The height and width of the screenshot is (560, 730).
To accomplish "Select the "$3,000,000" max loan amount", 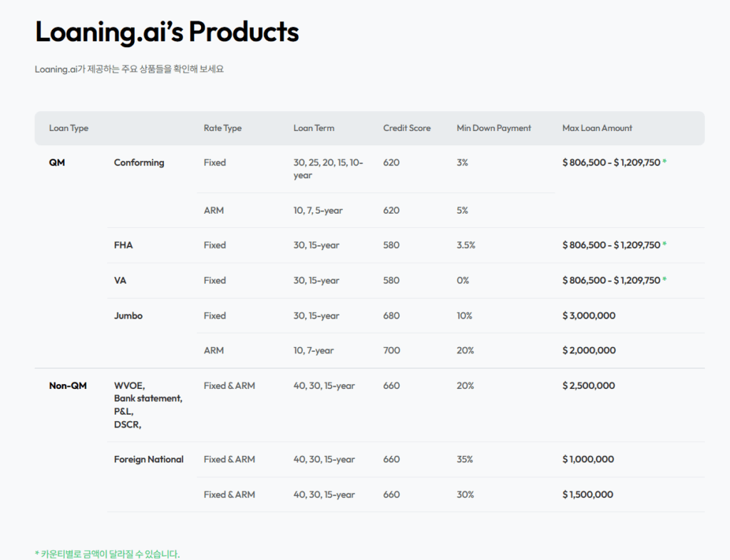I will pyautogui.click(x=589, y=316).
